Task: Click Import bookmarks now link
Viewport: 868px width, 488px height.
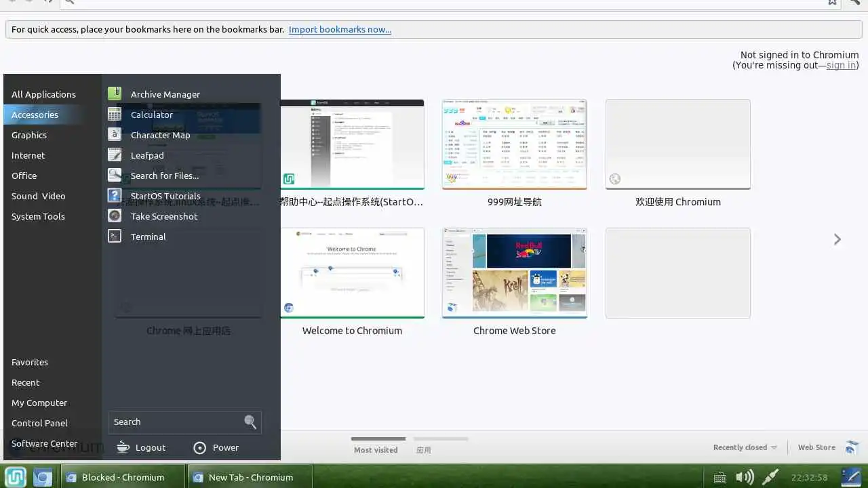Action: (x=340, y=29)
